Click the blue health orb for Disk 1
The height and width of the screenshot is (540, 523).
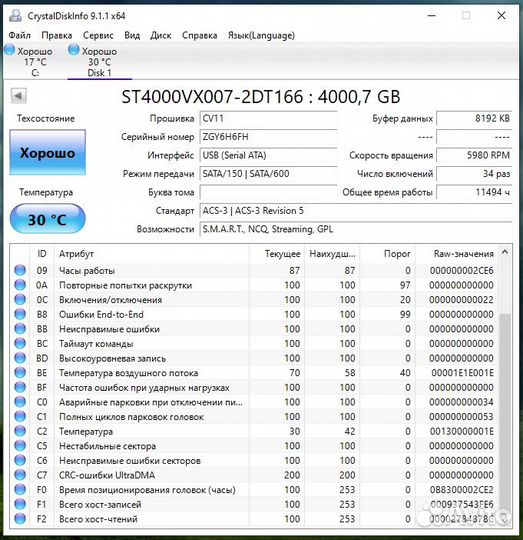(73, 50)
